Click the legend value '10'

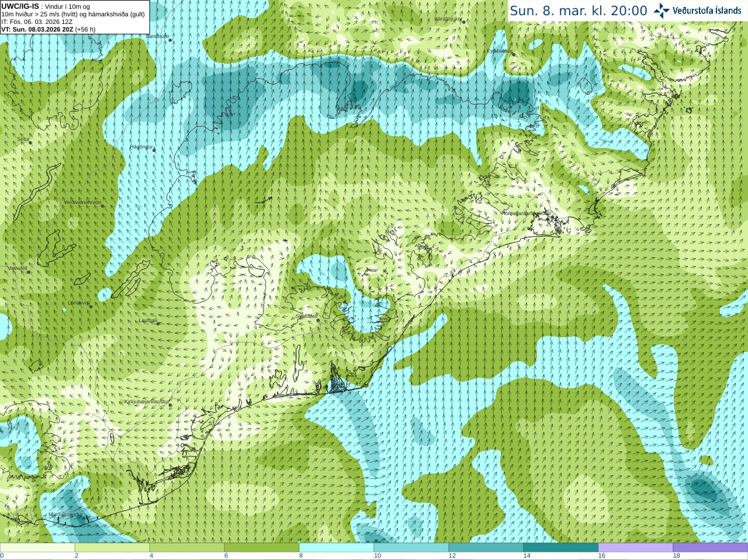point(378,556)
